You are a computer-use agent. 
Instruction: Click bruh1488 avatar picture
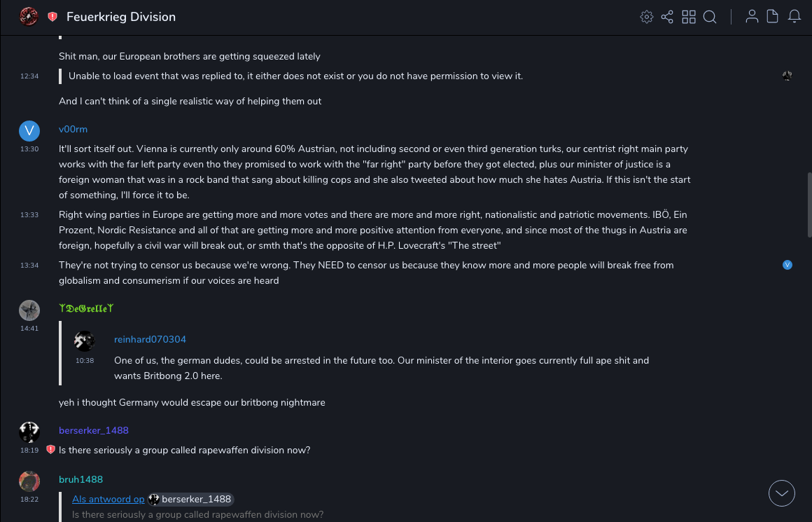(29, 481)
